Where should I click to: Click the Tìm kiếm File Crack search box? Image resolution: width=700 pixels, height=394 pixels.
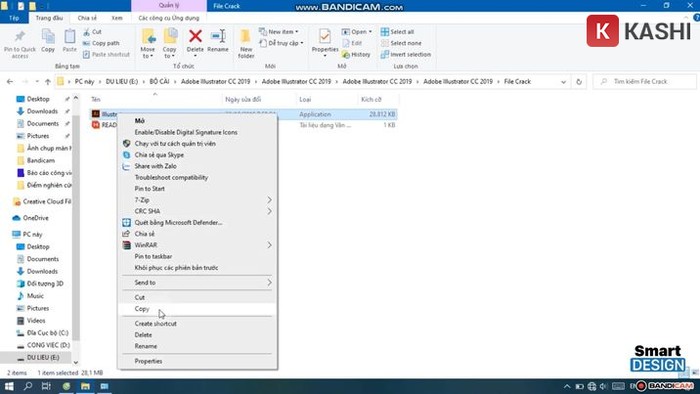[645, 82]
